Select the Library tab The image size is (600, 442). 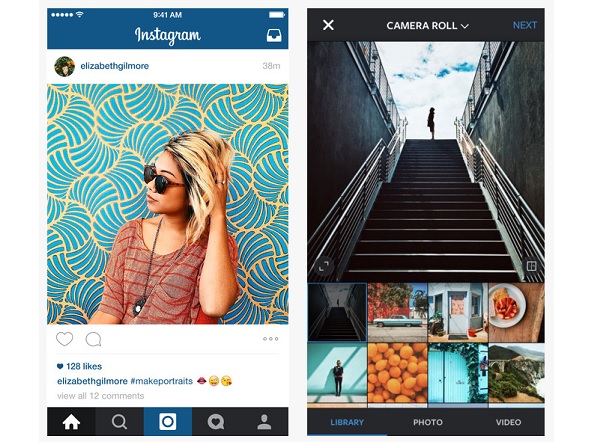347,422
